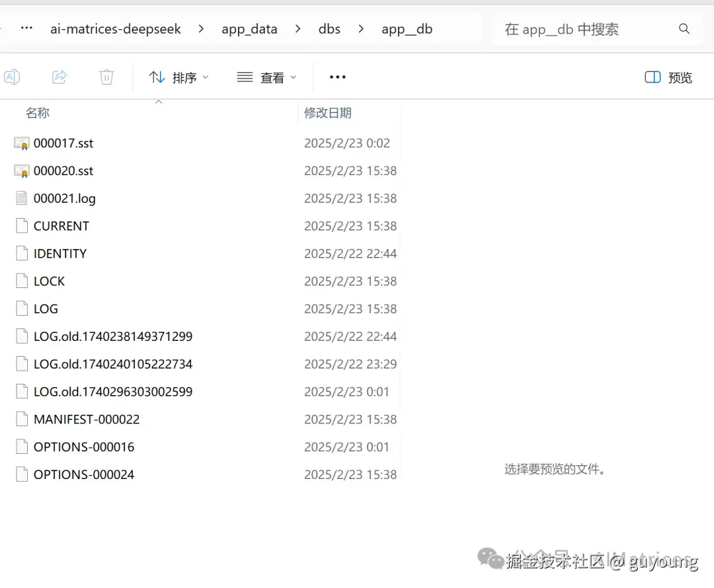This screenshot has width=714, height=588.
Task: Sort files by 修改日期 column header
Action: point(328,112)
